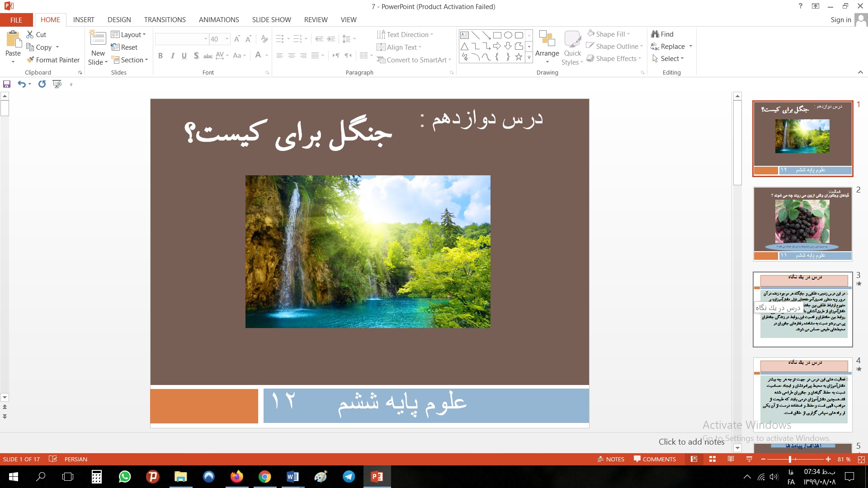Select slide 2 thumbnail with berries

coord(802,224)
